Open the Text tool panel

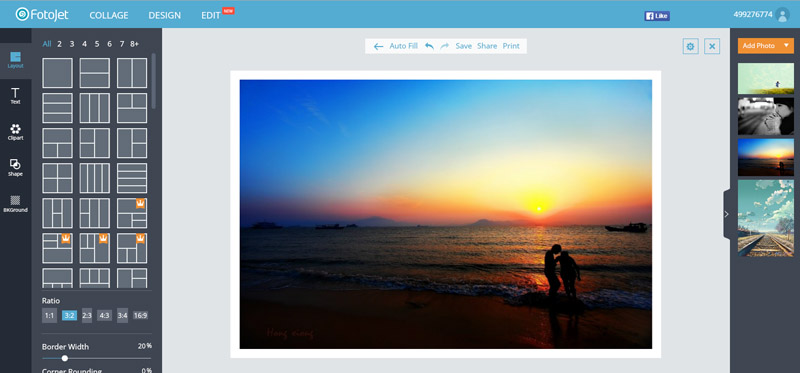[x=15, y=95]
